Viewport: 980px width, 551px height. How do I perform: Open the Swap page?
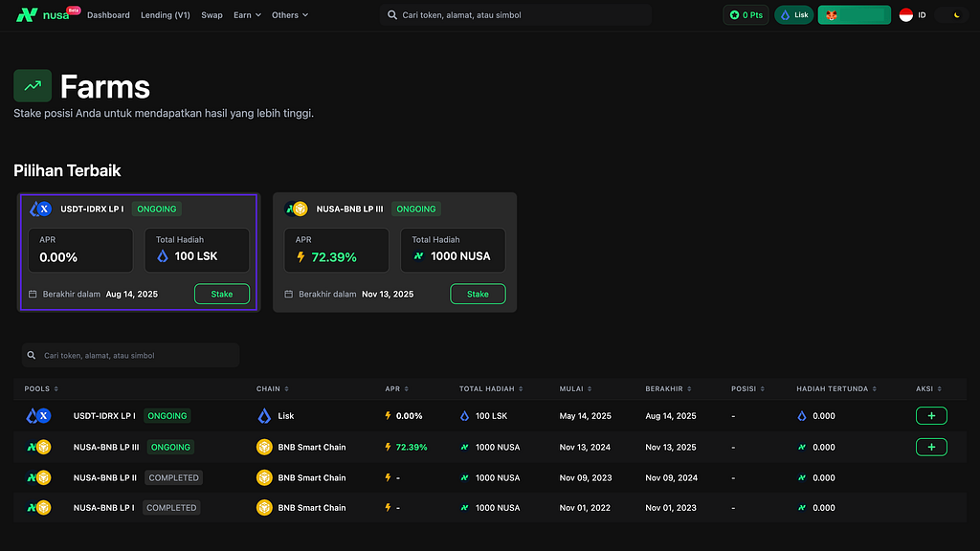point(212,15)
